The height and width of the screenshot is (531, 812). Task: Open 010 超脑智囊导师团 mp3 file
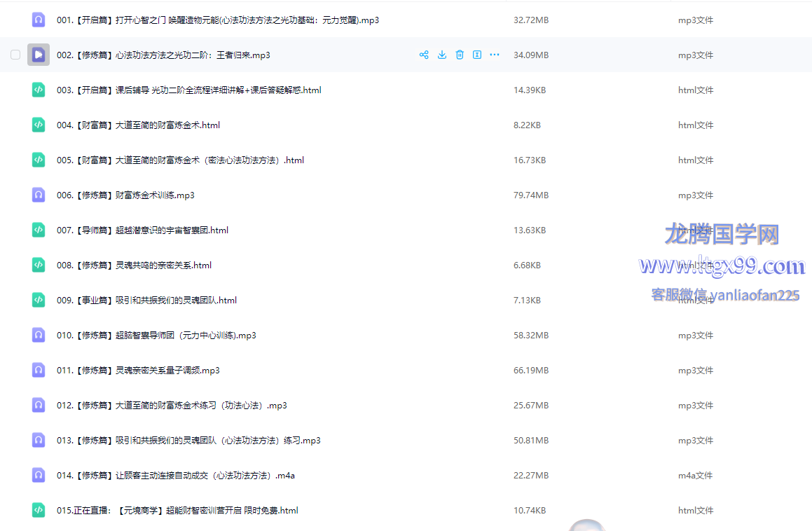[x=156, y=336]
